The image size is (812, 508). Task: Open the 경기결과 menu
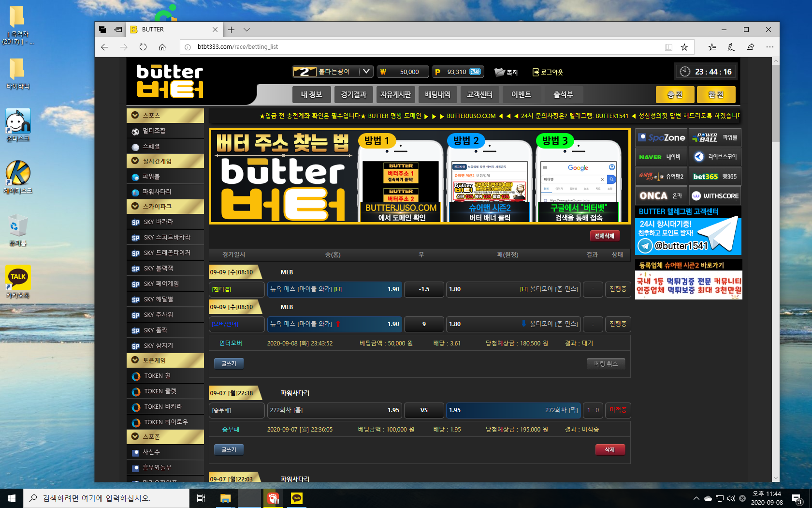pyautogui.click(x=353, y=94)
